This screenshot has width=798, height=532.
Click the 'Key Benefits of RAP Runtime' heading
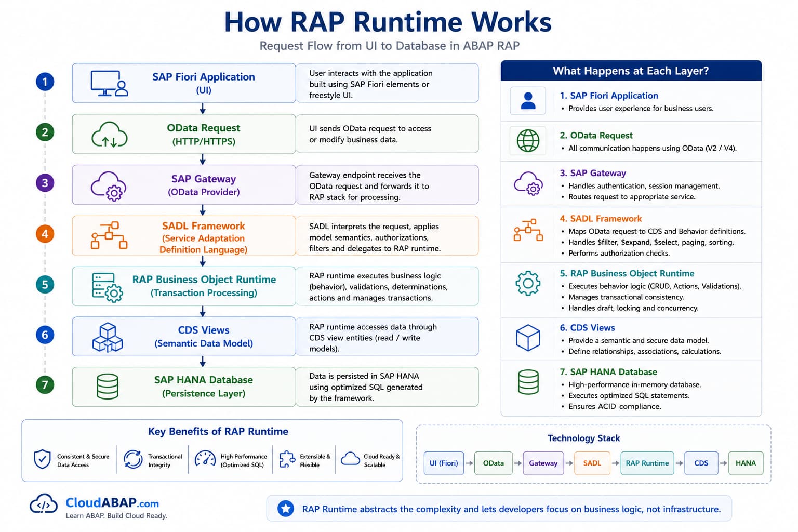coord(218,431)
